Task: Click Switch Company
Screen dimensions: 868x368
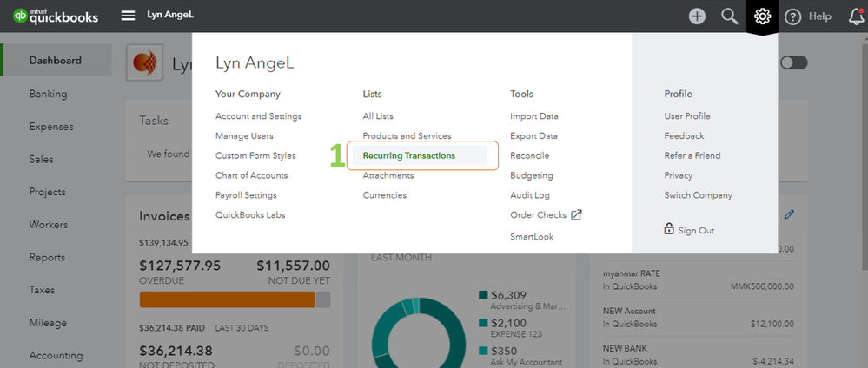Action: (698, 195)
